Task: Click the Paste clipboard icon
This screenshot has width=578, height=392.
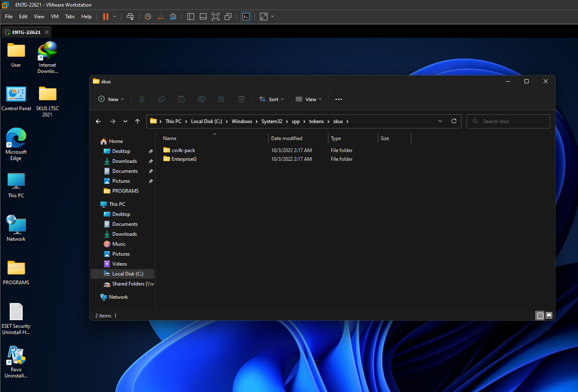Action: pos(181,99)
